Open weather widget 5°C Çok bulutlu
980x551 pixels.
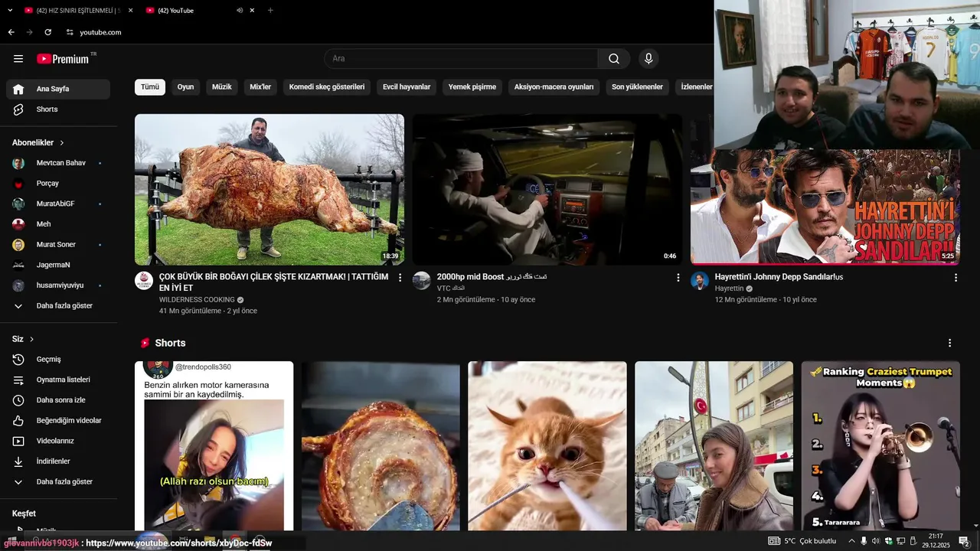802,541
